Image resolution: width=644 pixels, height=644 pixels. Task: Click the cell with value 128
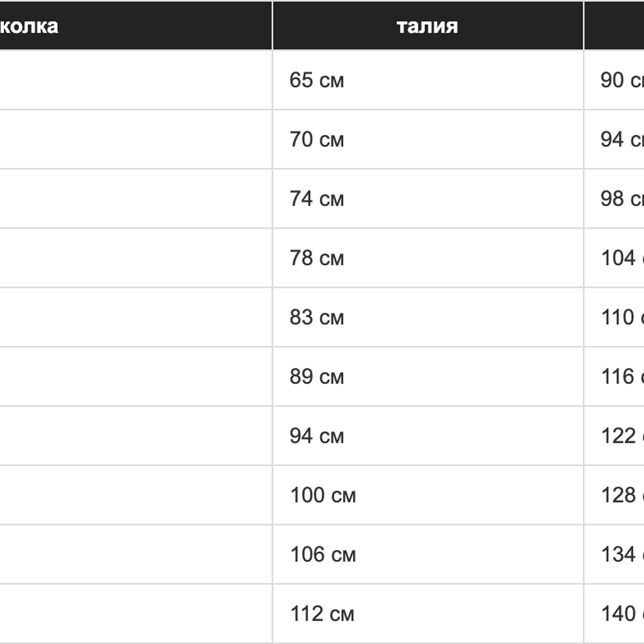[621, 495]
